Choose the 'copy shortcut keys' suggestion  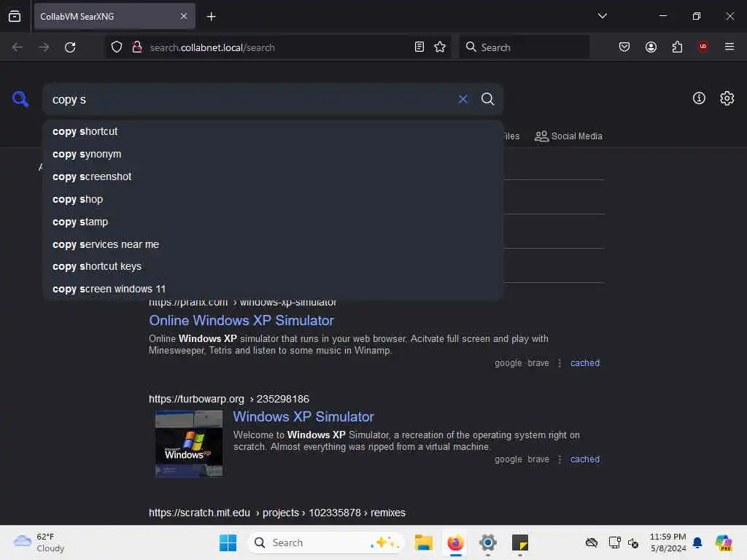(273, 267)
